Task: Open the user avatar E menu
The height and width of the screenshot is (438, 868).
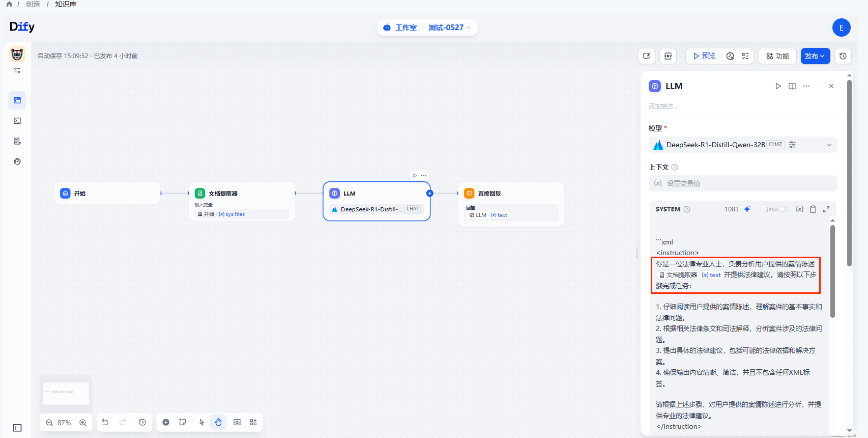Action: click(841, 28)
